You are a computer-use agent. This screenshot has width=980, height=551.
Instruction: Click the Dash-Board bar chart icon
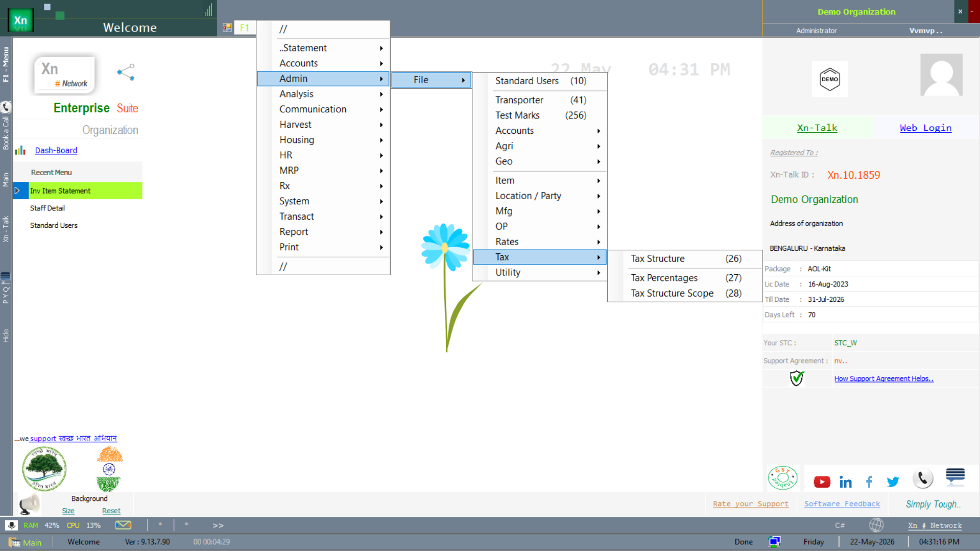[x=20, y=150]
